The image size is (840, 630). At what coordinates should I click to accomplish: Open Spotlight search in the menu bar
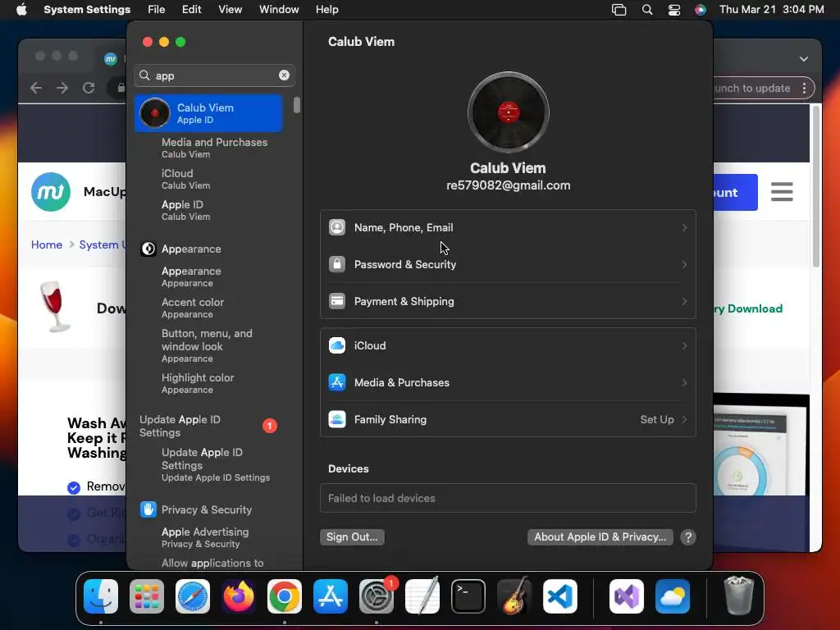pos(647,10)
